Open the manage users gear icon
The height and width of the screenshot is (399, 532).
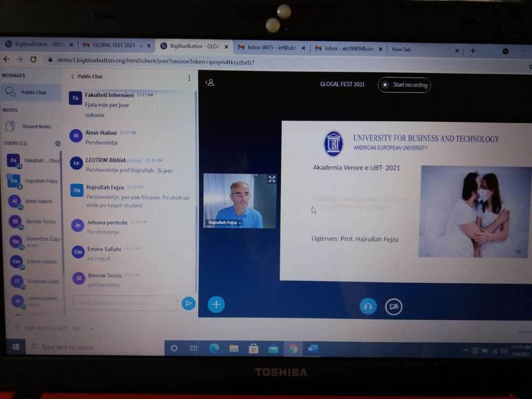58,144
